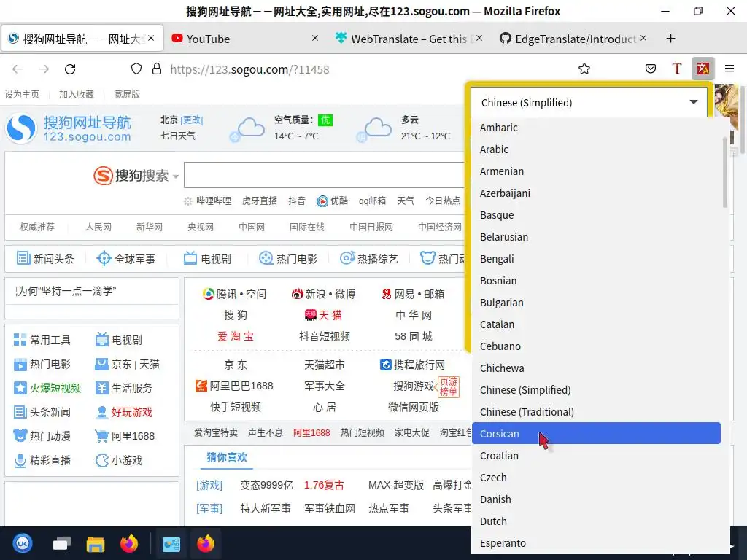Open 腾讯·空间 site link
747x560 pixels.
click(234, 294)
